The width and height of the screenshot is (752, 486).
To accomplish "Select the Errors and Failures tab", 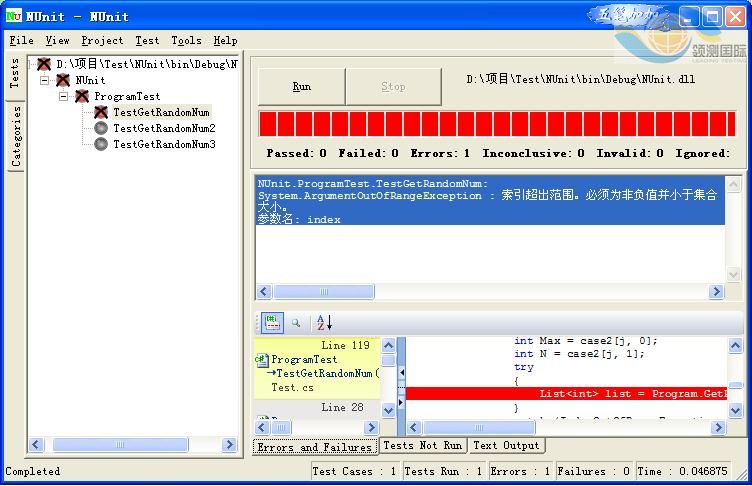I will 315,447.
